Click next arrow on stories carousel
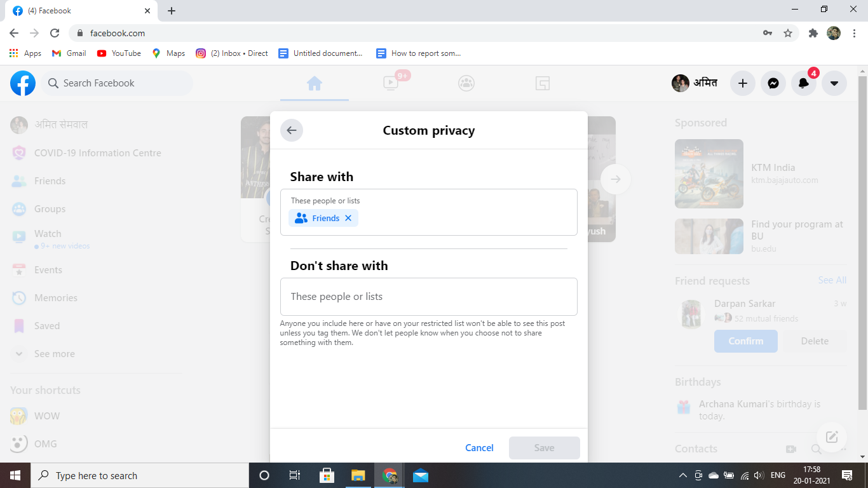Viewport: 868px width, 488px height. pos(615,179)
